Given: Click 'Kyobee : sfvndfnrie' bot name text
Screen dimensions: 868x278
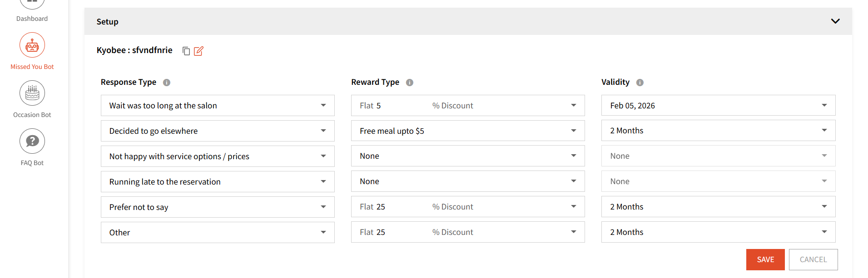Looking at the screenshot, I should click(134, 50).
